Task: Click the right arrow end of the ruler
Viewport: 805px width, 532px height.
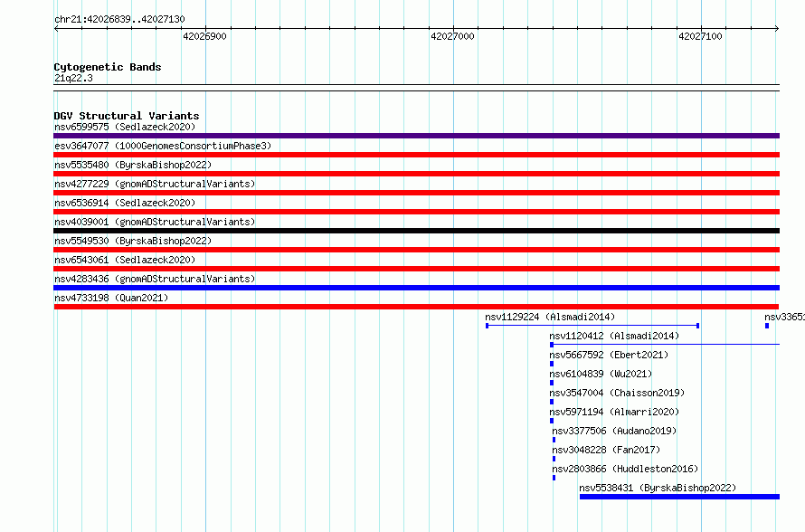Action: (777, 28)
